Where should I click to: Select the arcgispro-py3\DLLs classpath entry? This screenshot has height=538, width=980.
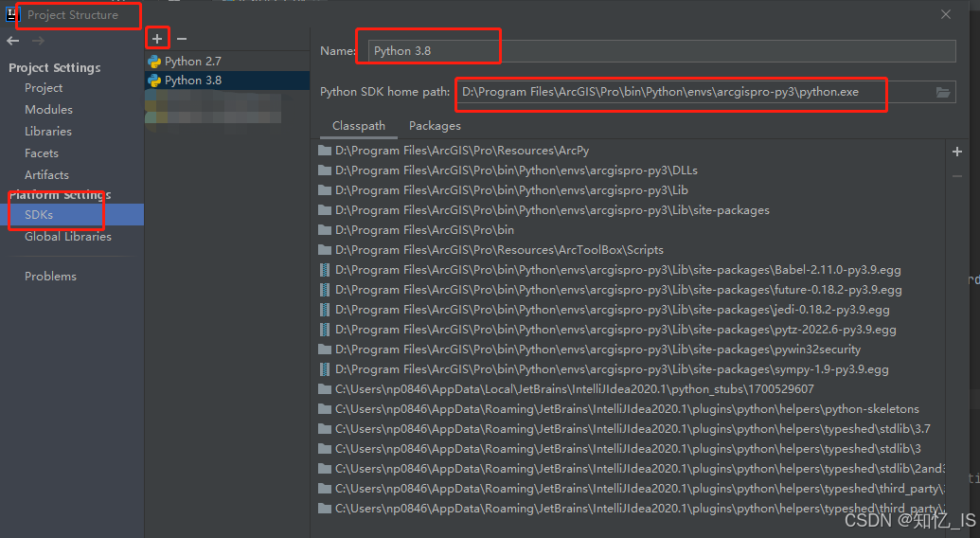pyautogui.click(x=516, y=170)
